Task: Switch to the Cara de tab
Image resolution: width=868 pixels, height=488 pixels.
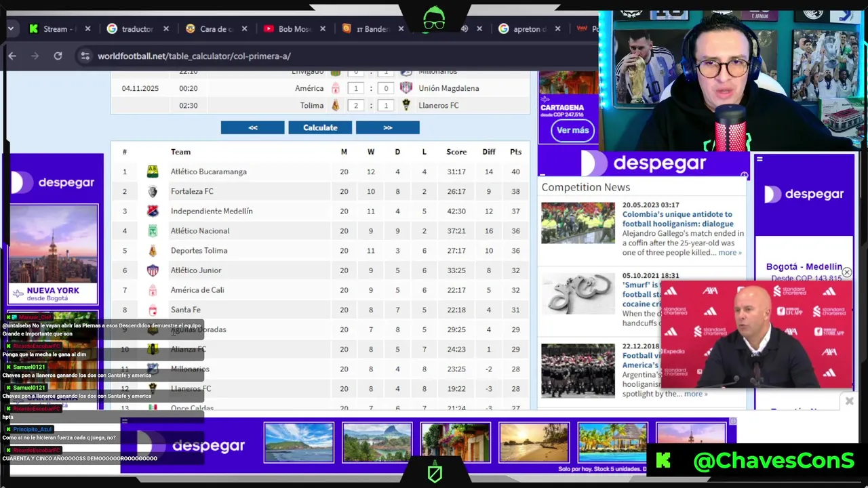Action: pyautogui.click(x=216, y=29)
